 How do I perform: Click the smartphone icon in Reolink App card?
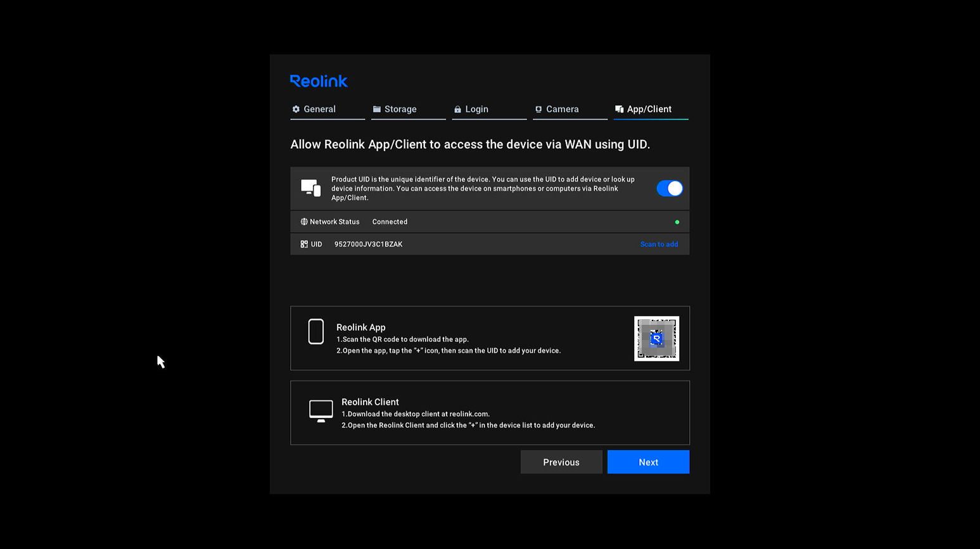coord(316,332)
